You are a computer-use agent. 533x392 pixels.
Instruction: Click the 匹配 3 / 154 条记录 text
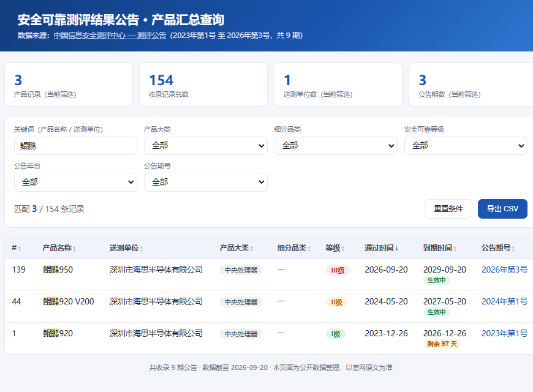coord(49,209)
